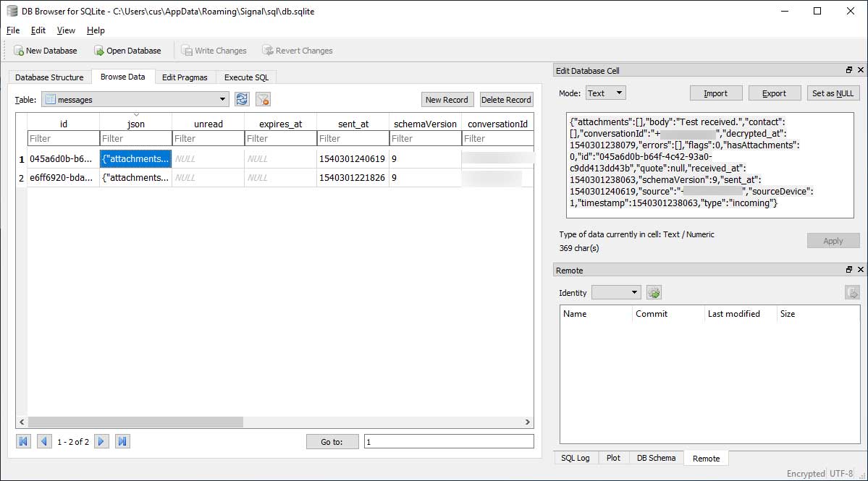The width and height of the screenshot is (868, 481).
Task: Click the expires_at column filter field
Action: [281, 138]
